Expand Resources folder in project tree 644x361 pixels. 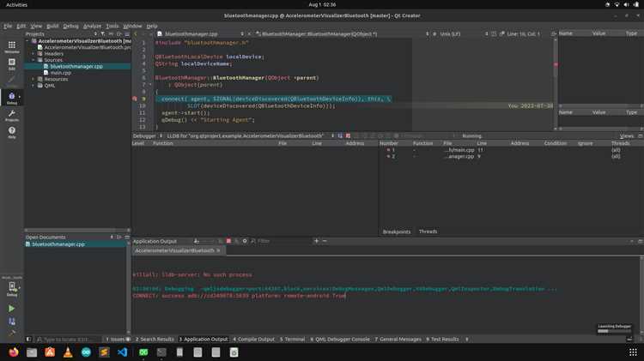(33, 79)
